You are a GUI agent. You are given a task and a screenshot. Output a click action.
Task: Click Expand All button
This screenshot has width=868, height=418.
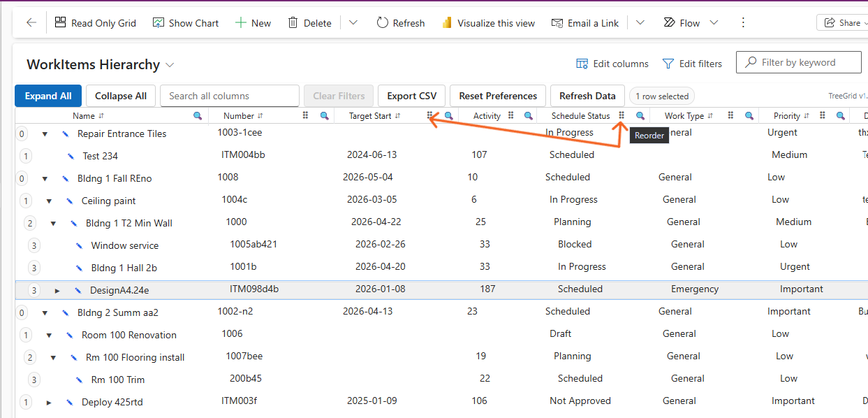[x=48, y=96]
